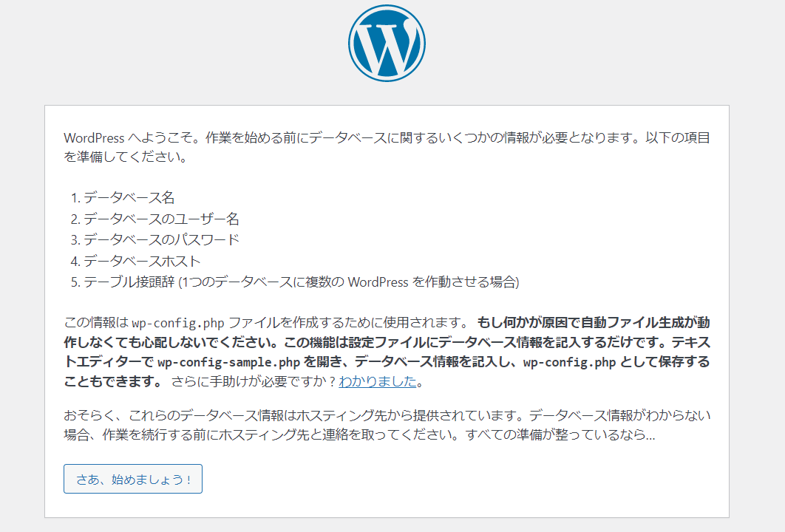Click the WordPress へようこそ welcome paragraph
The height and width of the screenshot is (532, 785).
(x=387, y=147)
